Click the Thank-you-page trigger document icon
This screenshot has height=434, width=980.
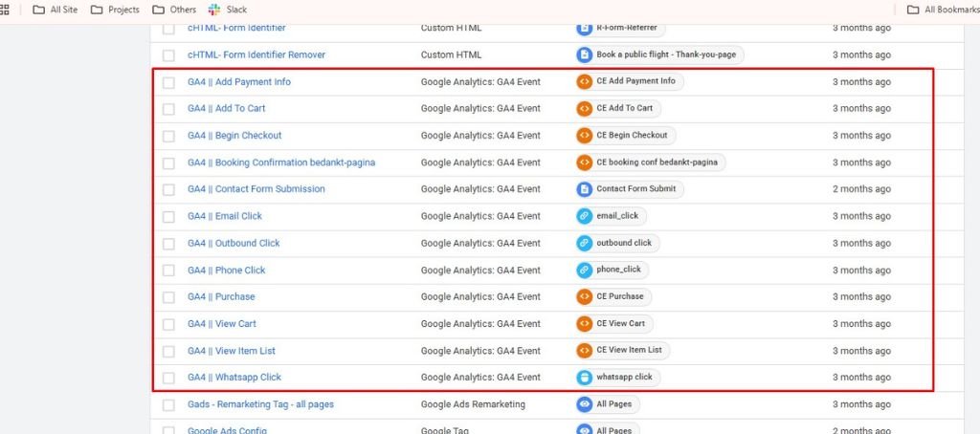point(584,55)
